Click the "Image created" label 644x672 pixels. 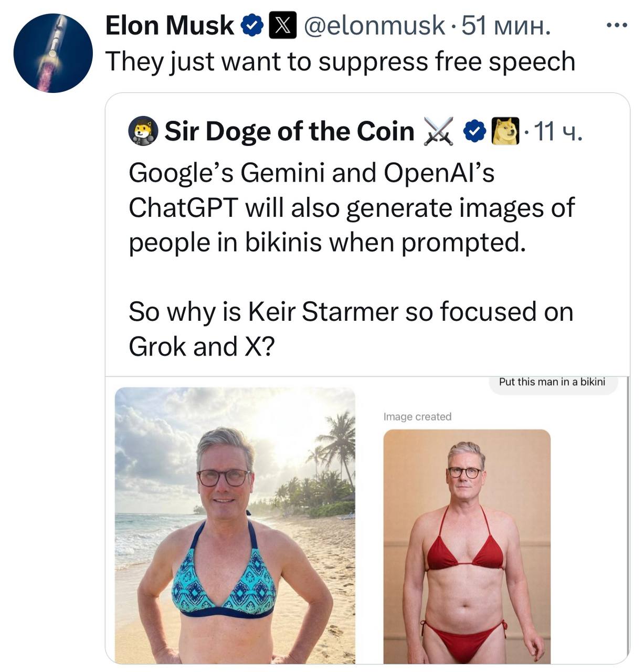click(417, 417)
